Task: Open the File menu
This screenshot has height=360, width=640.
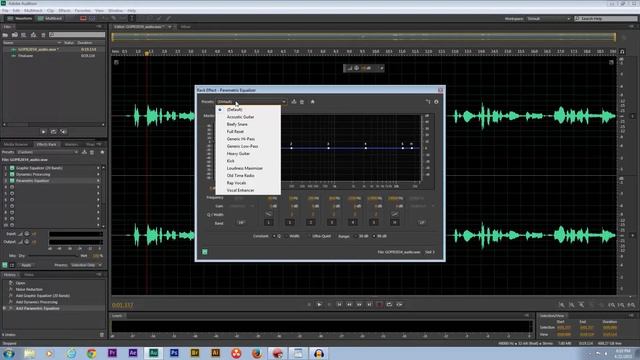Action: 5,11
